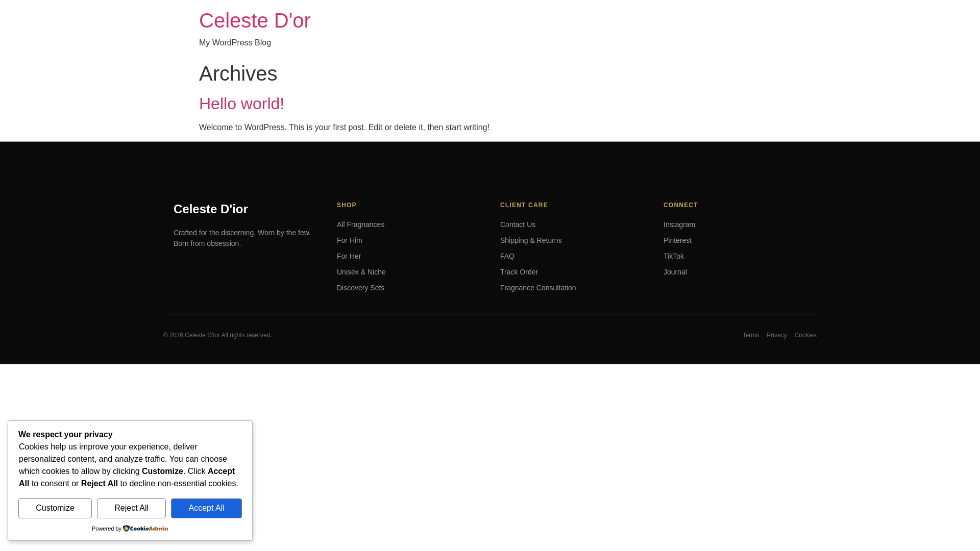Click 'We respect your privacy' heading
This screenshot has width=980, height=551.
click(65, 435)
